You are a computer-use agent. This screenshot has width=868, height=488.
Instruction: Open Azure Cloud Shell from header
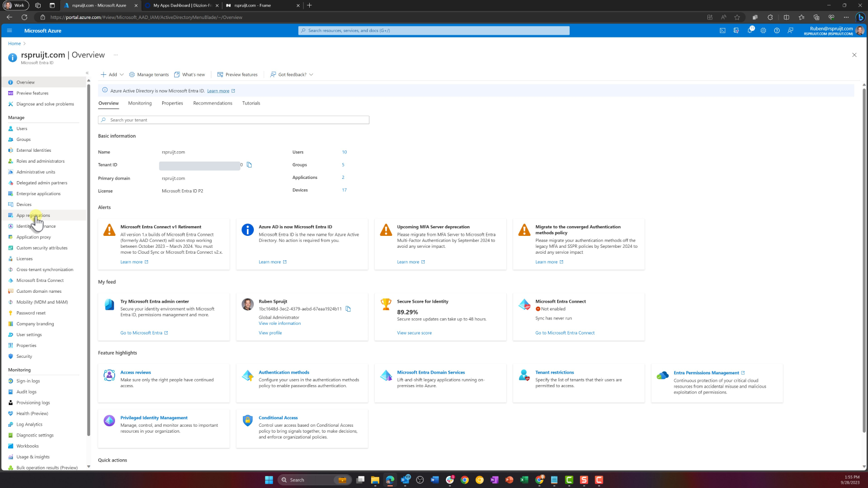(723, 31)
